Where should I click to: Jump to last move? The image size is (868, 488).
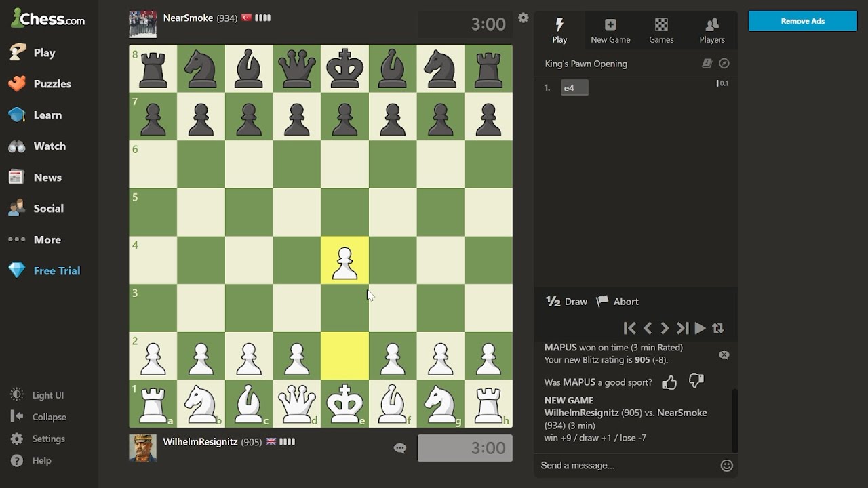682,328
